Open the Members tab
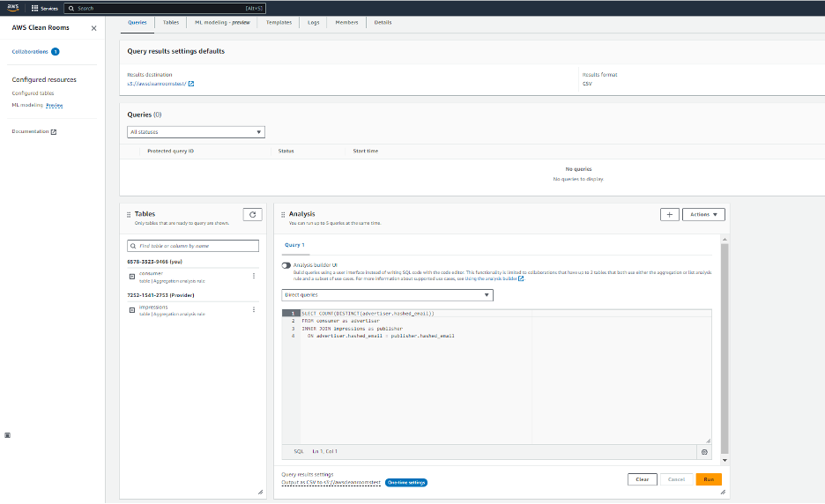This screenshot has height=504, width=825. (x=346, y=23)
